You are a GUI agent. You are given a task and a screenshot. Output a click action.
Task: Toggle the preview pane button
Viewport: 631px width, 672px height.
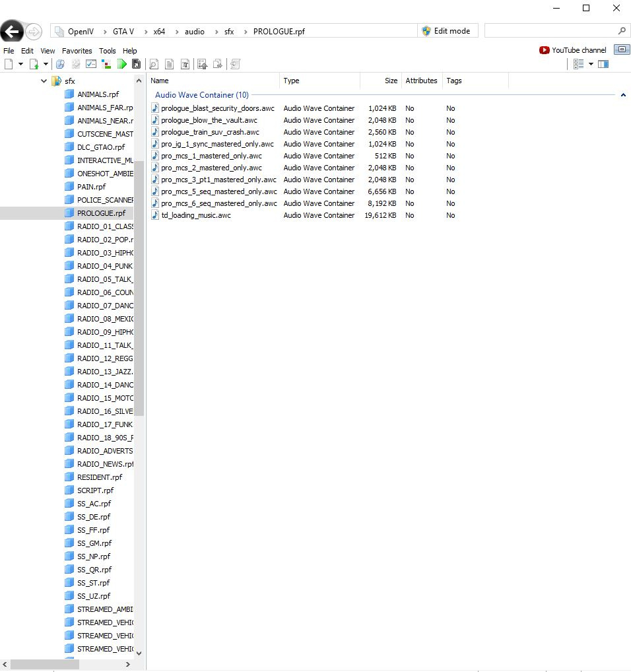[603, 64]
